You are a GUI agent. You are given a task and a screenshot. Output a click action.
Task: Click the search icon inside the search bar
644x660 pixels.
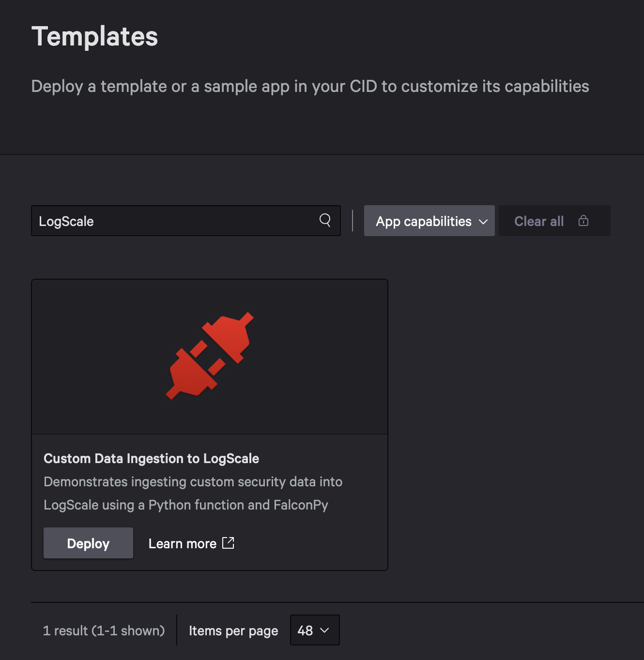(325, 221)
